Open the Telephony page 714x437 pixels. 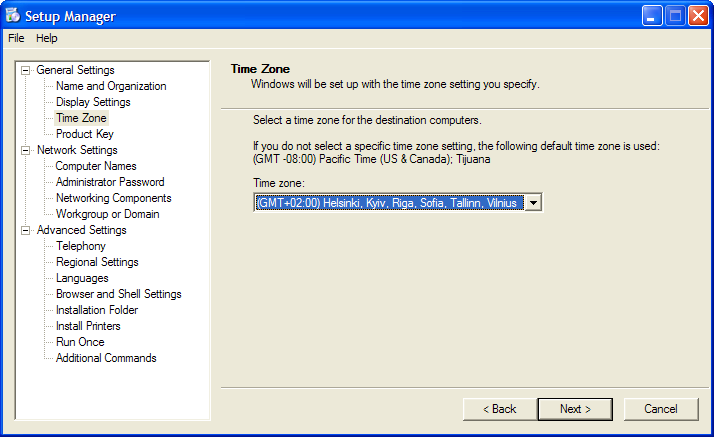point(81,246)
